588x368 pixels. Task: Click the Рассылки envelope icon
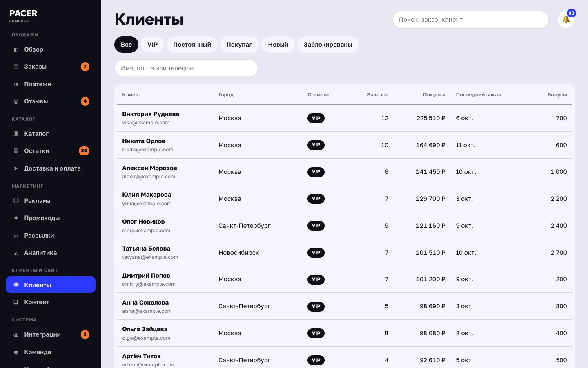point(16,236)
